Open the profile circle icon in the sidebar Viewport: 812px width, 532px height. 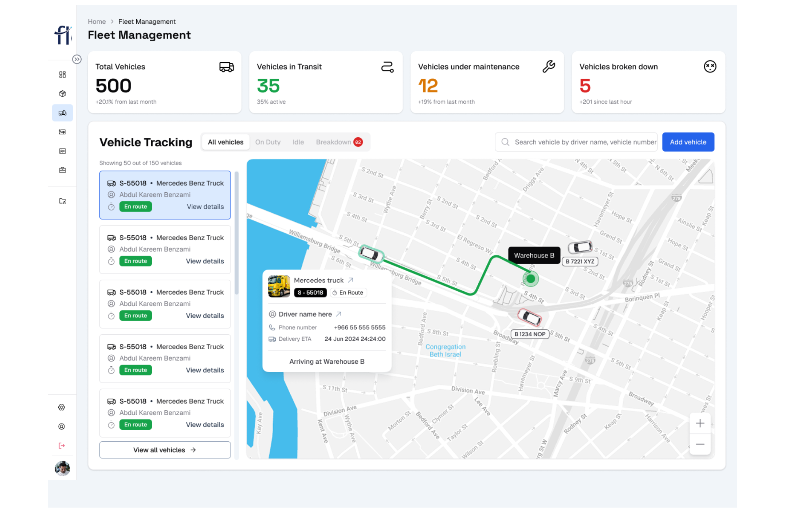pos(62,426)
